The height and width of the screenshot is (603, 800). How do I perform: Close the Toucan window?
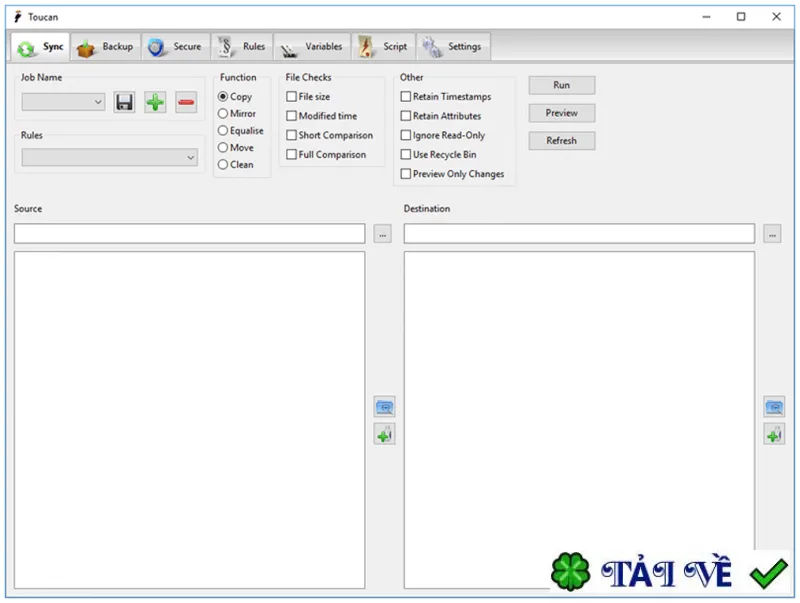776,17
